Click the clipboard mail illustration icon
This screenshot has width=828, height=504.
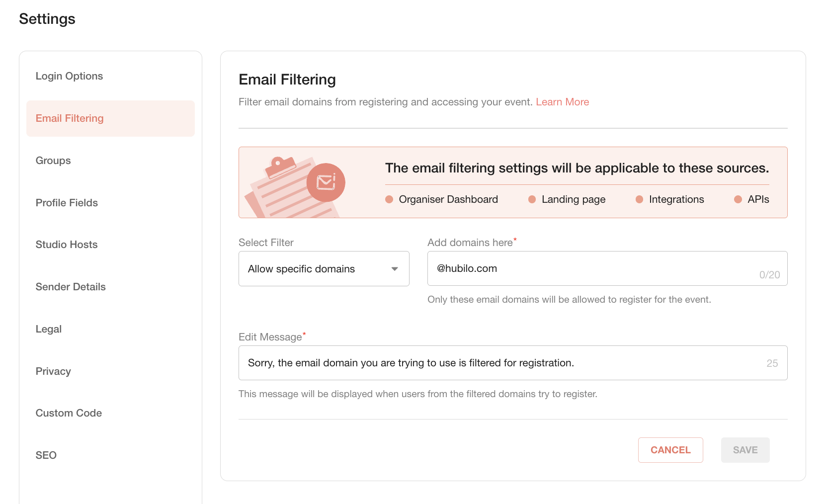click(x=295, y=186)
